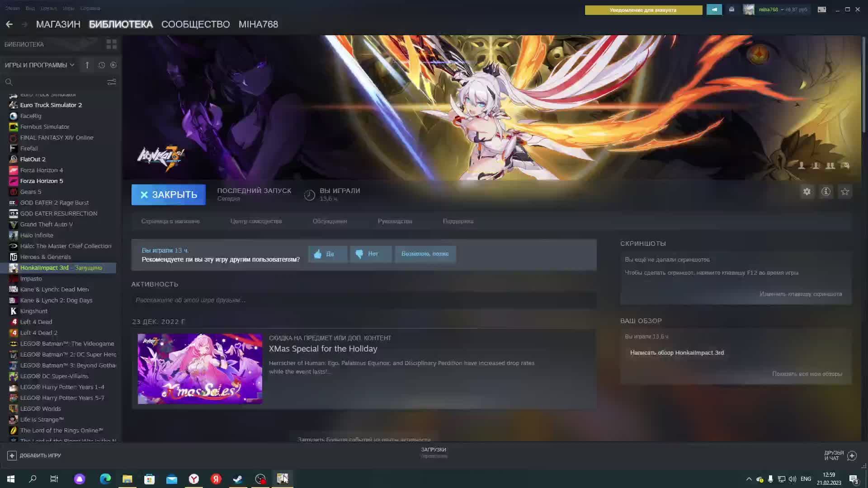
Task: Toggle ready-to-play games filter
Action: pos(113,65)
